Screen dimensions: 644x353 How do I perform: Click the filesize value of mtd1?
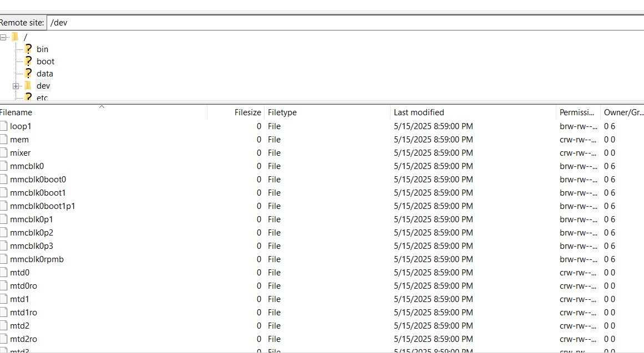(258, 299)
